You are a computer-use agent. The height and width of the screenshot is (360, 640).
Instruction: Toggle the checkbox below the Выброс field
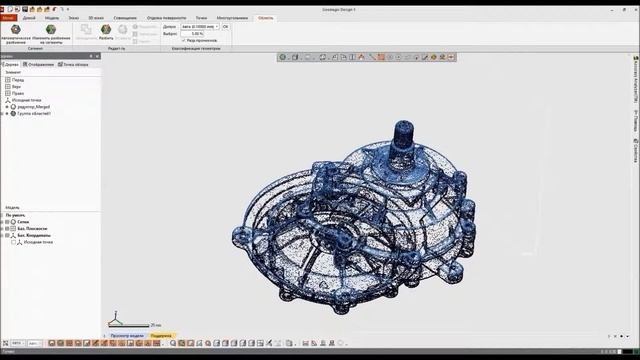pyautogui.click(x=184, y=40)
